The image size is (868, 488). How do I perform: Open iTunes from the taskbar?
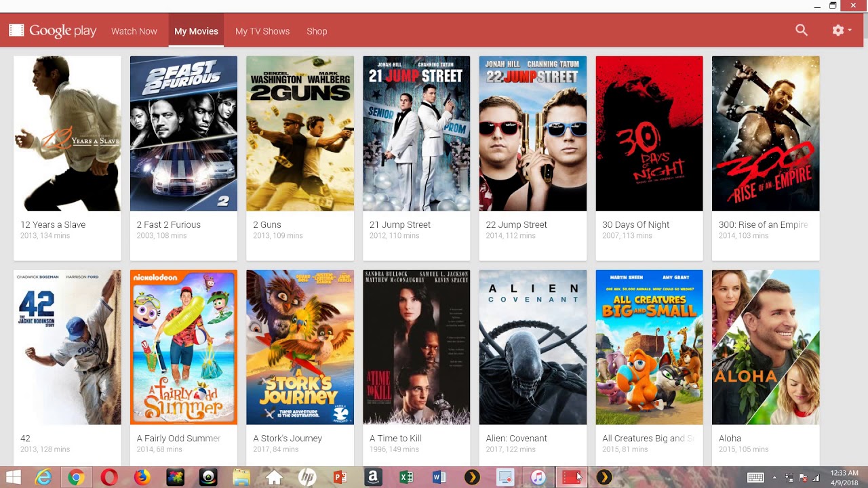(x=538, y=478)
